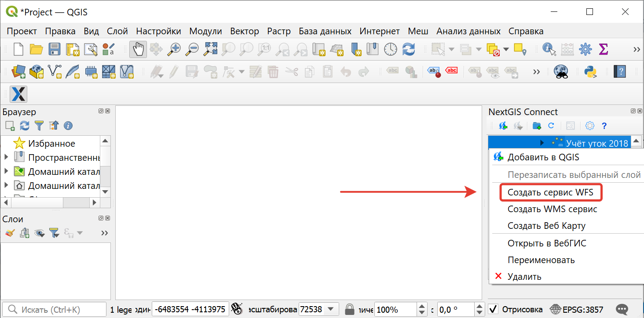Close the Браузер panel

click(x=108, y=111)
